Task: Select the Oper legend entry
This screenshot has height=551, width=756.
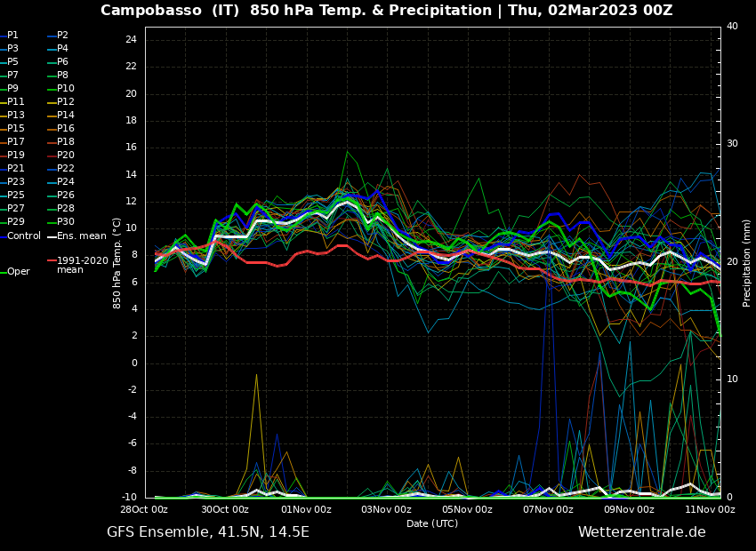Action: (18, 272)
